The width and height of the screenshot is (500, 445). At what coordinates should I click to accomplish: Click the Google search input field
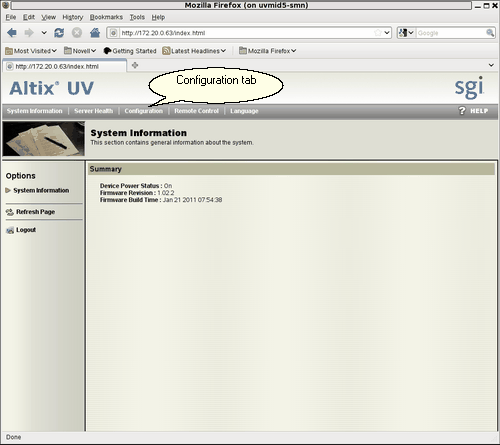[451, 33]
